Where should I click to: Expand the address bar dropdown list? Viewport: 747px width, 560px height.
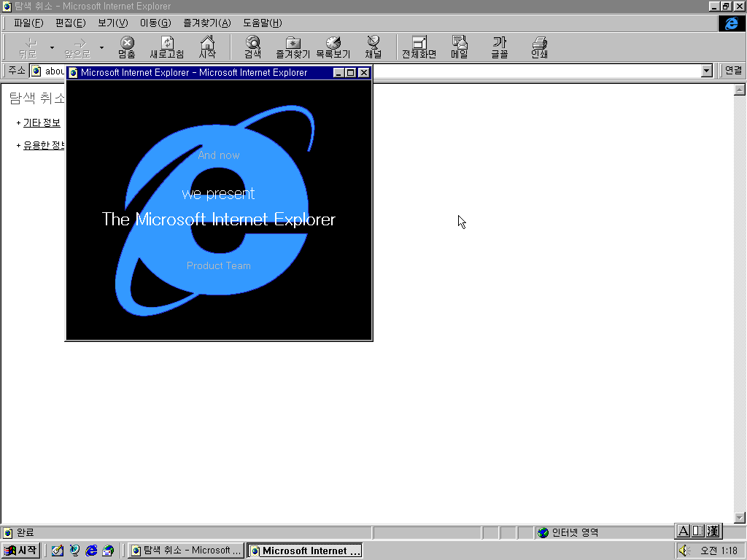point(706,71)
